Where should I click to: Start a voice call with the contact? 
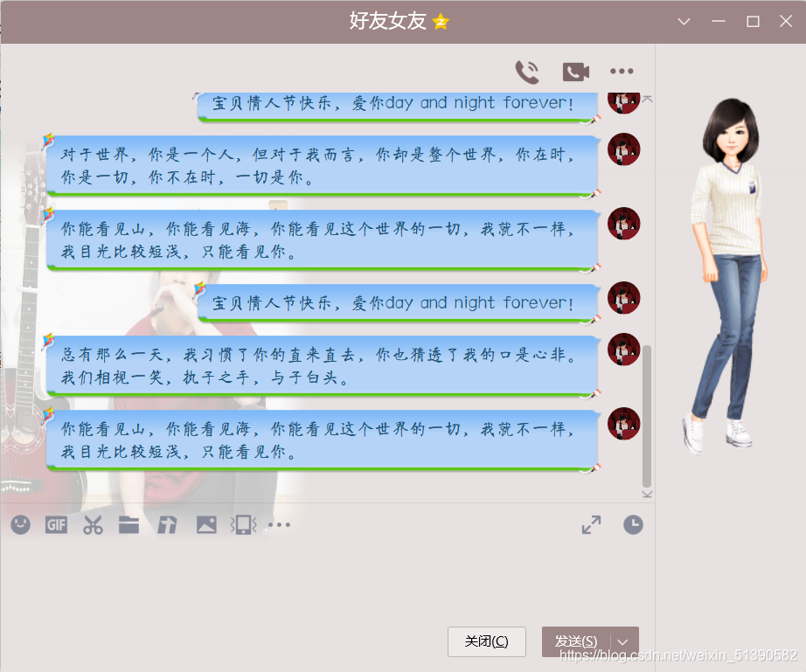527,72
